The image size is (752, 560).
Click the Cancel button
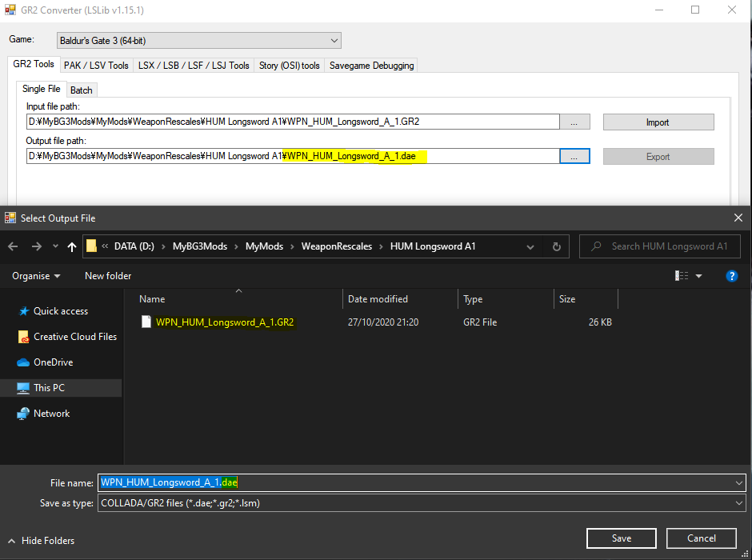pyautogui.click(x=701, y=538)
